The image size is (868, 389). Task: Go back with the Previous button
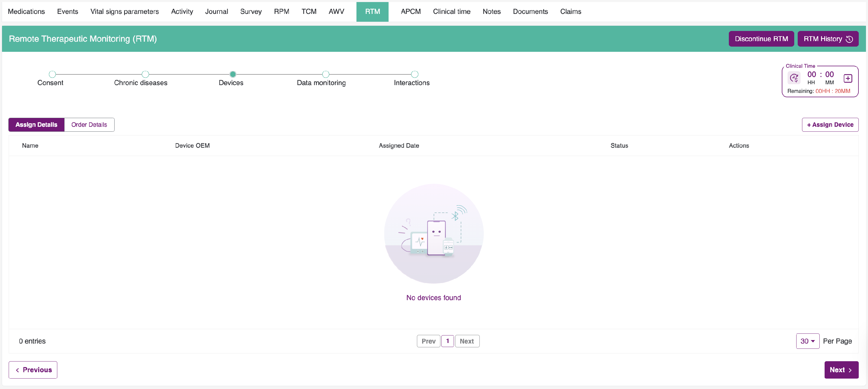(x=33, y=370)
